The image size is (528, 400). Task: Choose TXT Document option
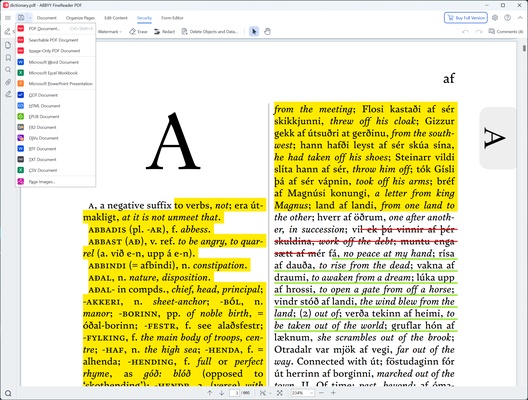click(56, 159)
